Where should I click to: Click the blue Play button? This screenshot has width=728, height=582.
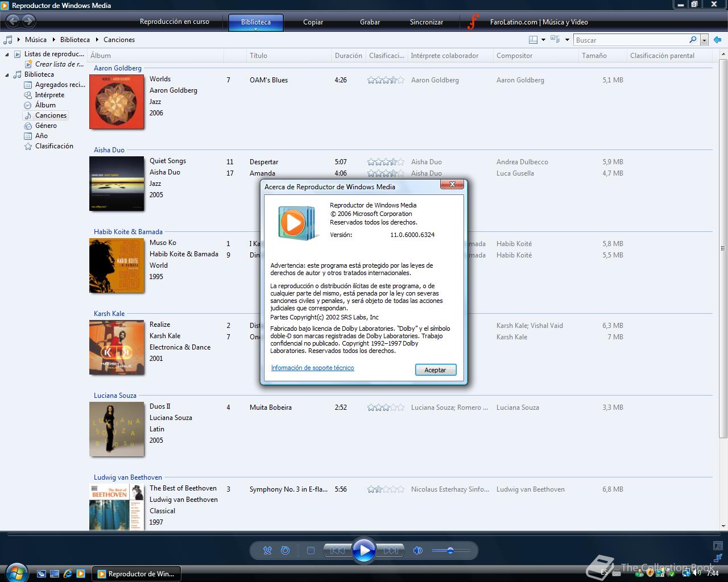pyautogui.click(x=364, y=550)
